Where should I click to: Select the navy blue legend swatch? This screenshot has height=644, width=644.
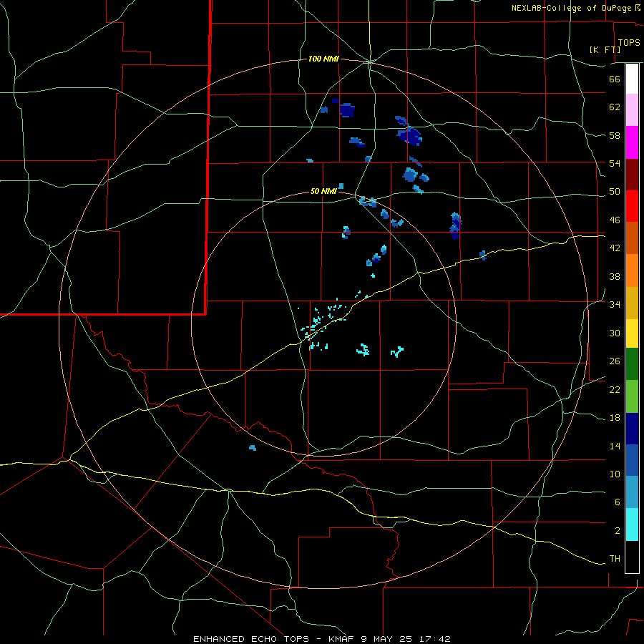[632, 429]
